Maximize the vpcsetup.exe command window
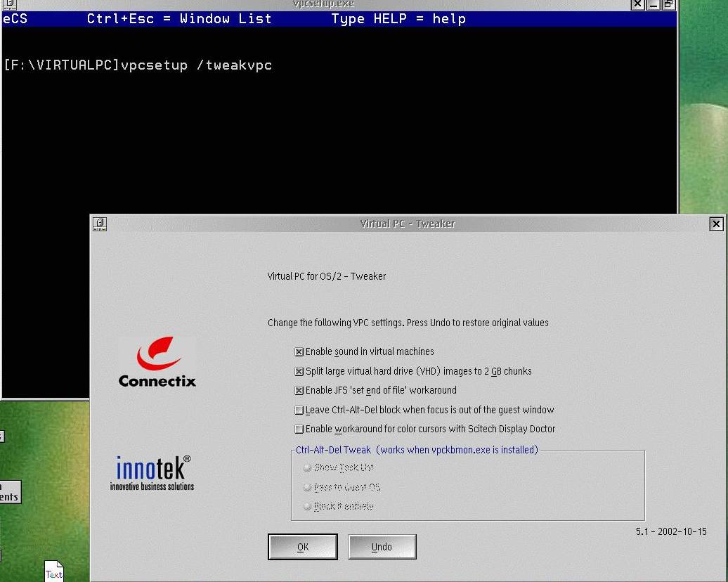 [668, 5]
